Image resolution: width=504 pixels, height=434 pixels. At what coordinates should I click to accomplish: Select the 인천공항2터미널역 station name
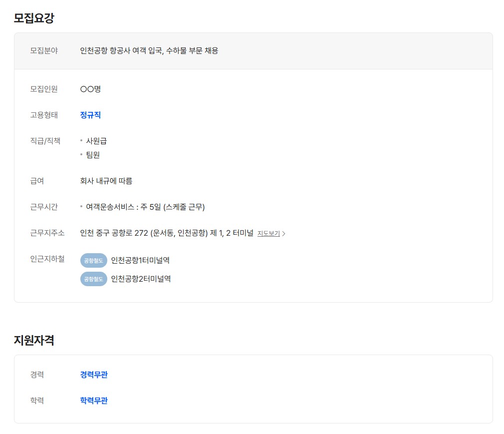pyautogui.click(x=141, y=279)
